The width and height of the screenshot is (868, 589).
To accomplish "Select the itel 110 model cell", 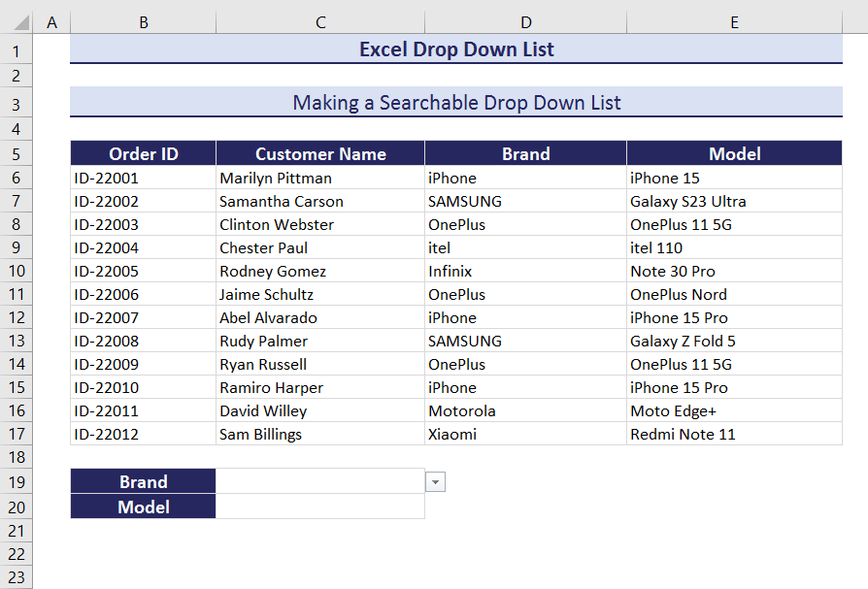I will (735, 247).
